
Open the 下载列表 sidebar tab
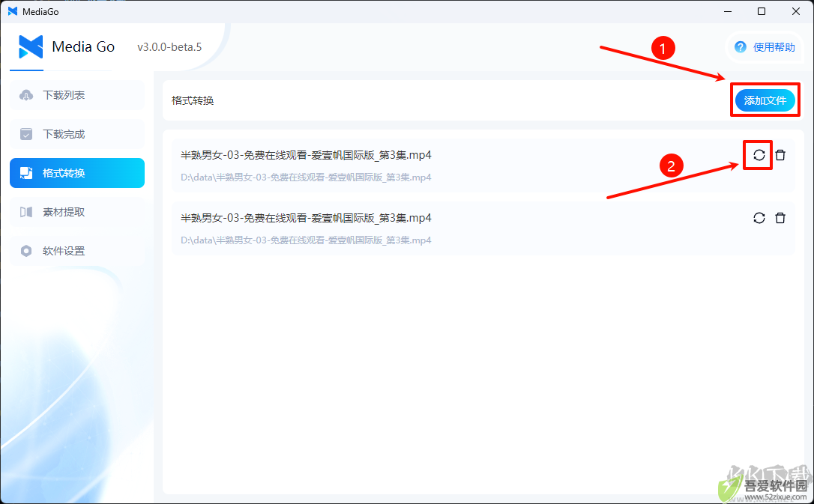77,95
